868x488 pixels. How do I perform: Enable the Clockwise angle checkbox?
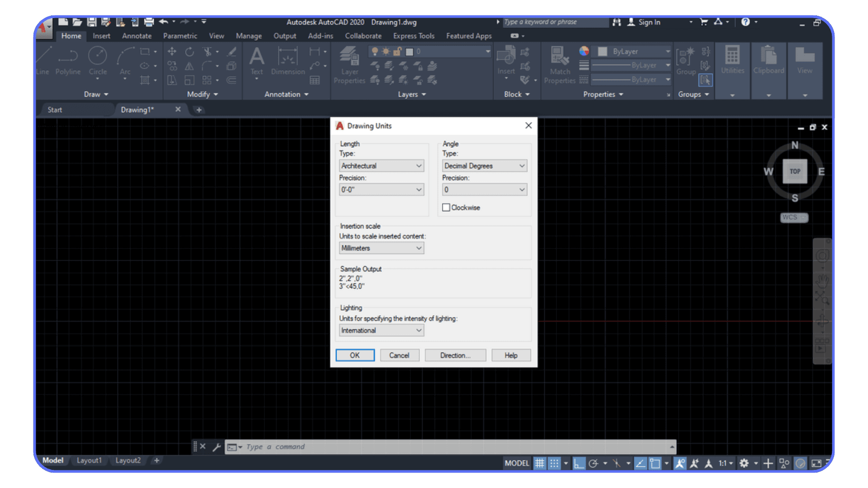(x=446, y=207)
